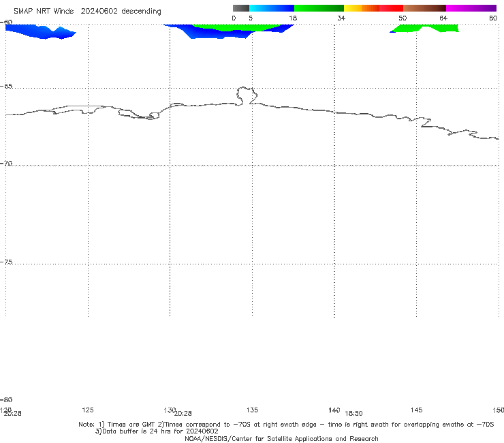Click the green wind swath near 145 longitude
504x443 pixels.
(x=424, y=29)
